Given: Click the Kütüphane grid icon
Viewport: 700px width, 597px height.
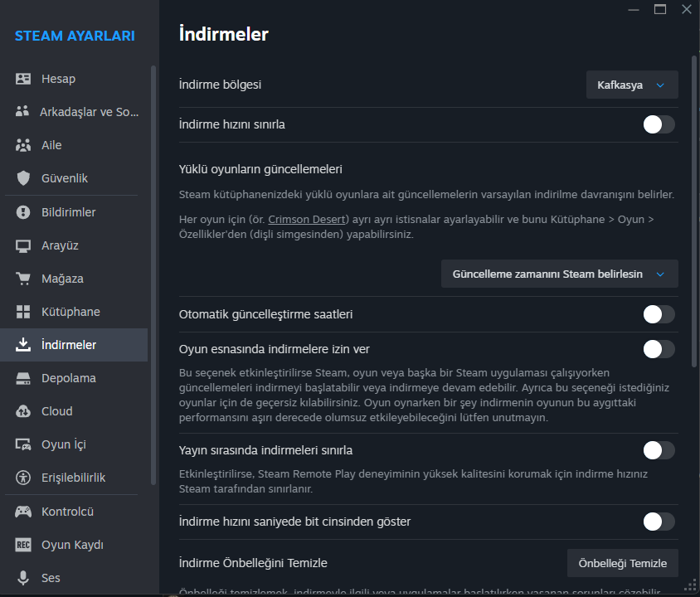Looking at the screenshot, I should click(23, 312).
